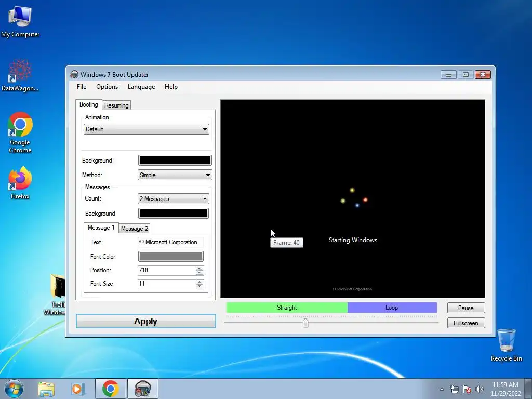The image size is (532, 399).
Task: Click the Apply button
Action: (x=146, y=321)
